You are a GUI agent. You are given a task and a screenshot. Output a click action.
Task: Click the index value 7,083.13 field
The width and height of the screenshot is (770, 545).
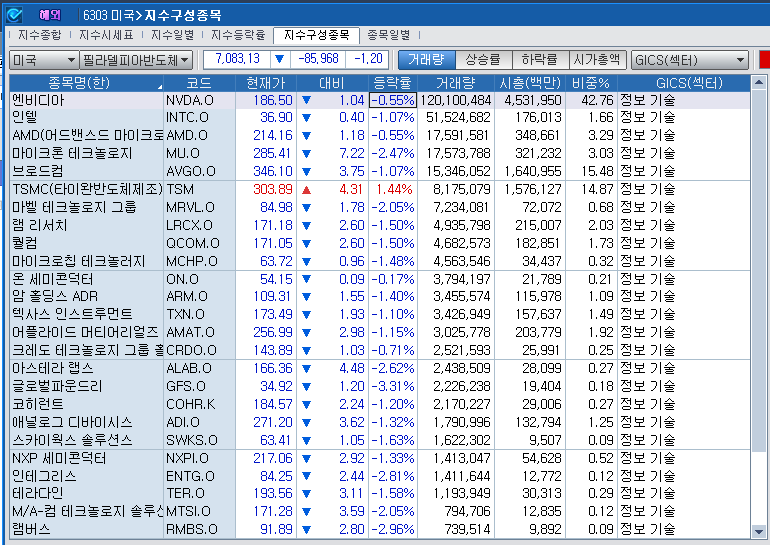(237, 59)
